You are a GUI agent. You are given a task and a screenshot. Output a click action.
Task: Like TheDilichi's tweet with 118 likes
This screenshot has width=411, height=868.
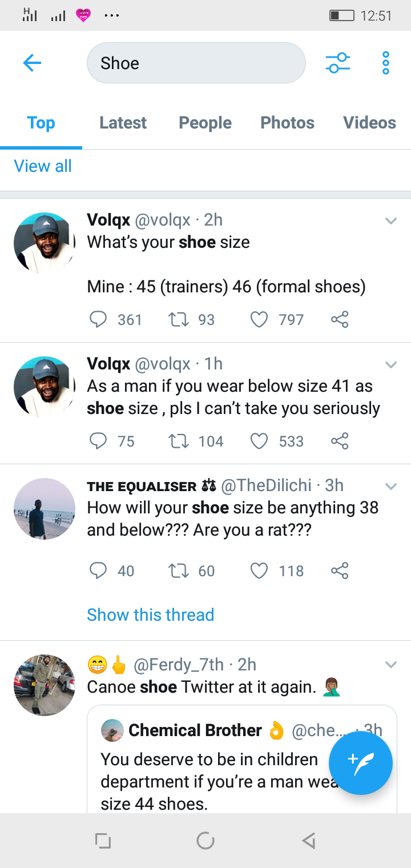pos(259,570)
